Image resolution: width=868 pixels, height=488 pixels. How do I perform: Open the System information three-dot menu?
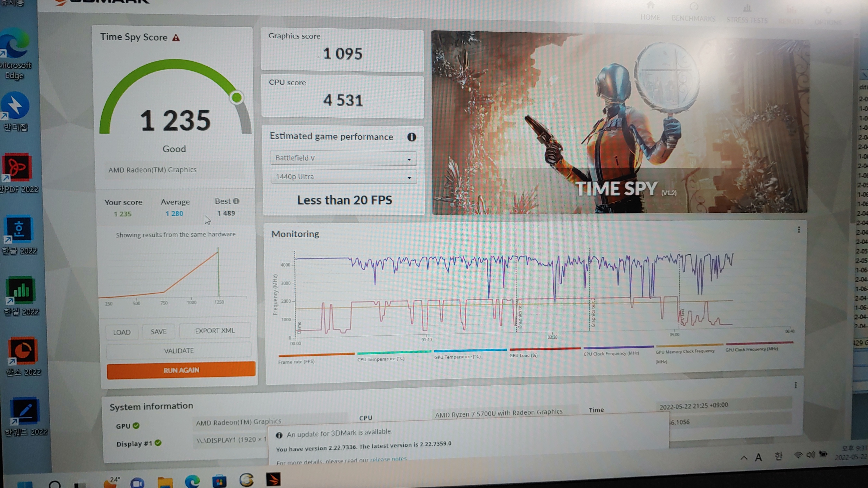click(795, 385)
